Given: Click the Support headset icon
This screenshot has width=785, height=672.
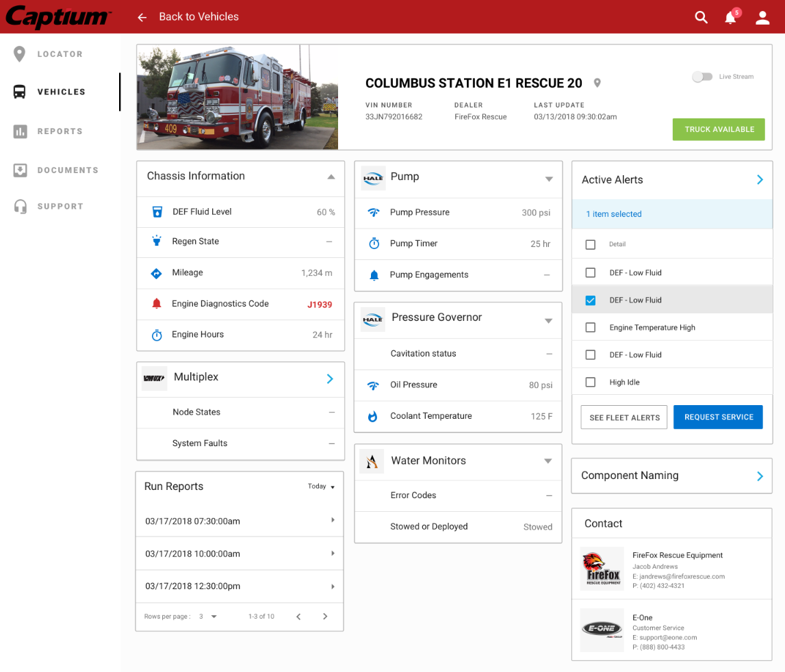Looking at the screenshot, I should (21, 206).
